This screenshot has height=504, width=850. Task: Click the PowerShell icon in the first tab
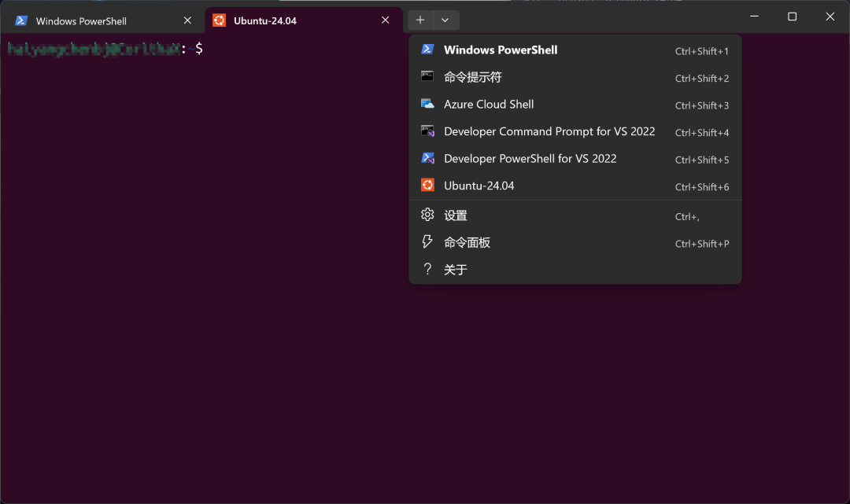22,20
